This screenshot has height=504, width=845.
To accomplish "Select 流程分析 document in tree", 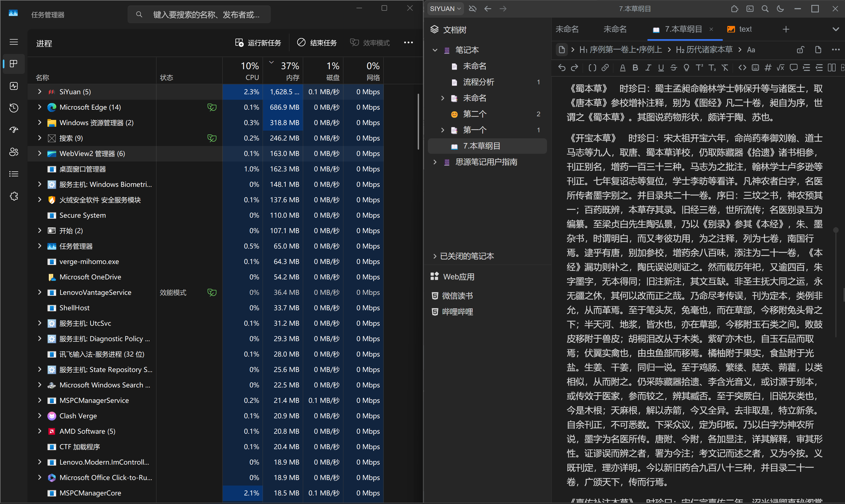I will tap(478, 82).
